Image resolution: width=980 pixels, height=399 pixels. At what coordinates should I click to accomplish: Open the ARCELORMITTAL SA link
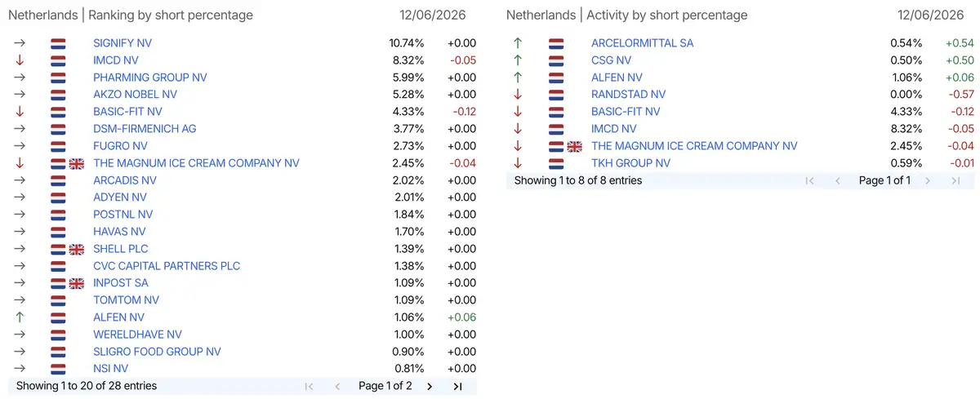click(x=642, y=43)
